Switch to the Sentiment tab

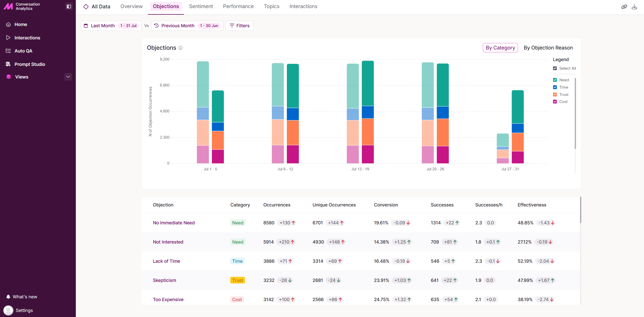coord(201,7)
